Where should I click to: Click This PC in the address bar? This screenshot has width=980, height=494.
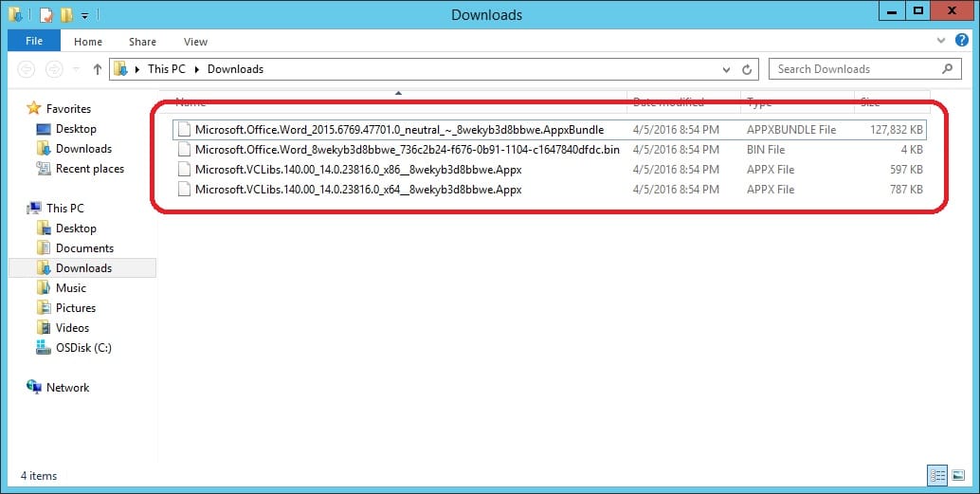click(x=166, y=69)
